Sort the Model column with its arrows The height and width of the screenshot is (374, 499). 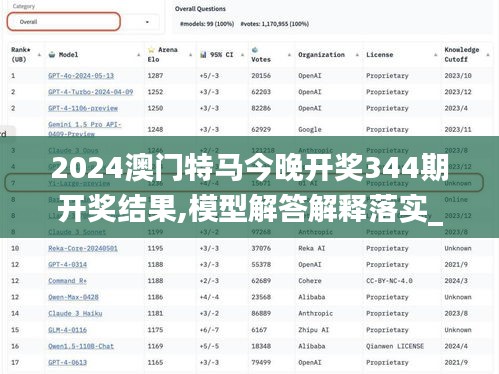139,55
